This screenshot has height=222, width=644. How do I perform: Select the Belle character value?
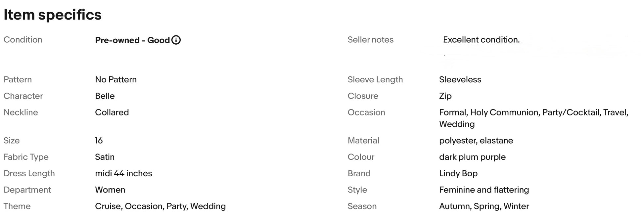[105, 96]
